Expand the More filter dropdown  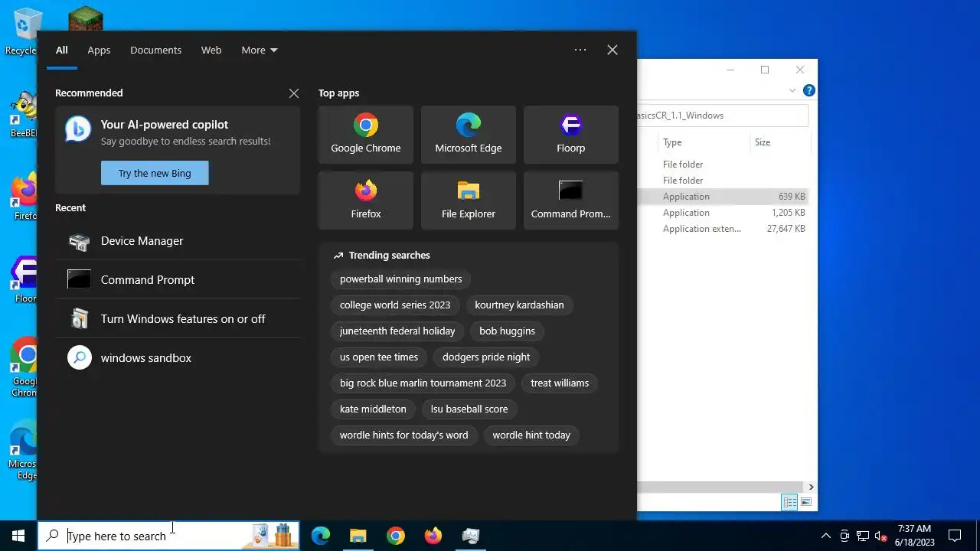click(x=260, y=50)
